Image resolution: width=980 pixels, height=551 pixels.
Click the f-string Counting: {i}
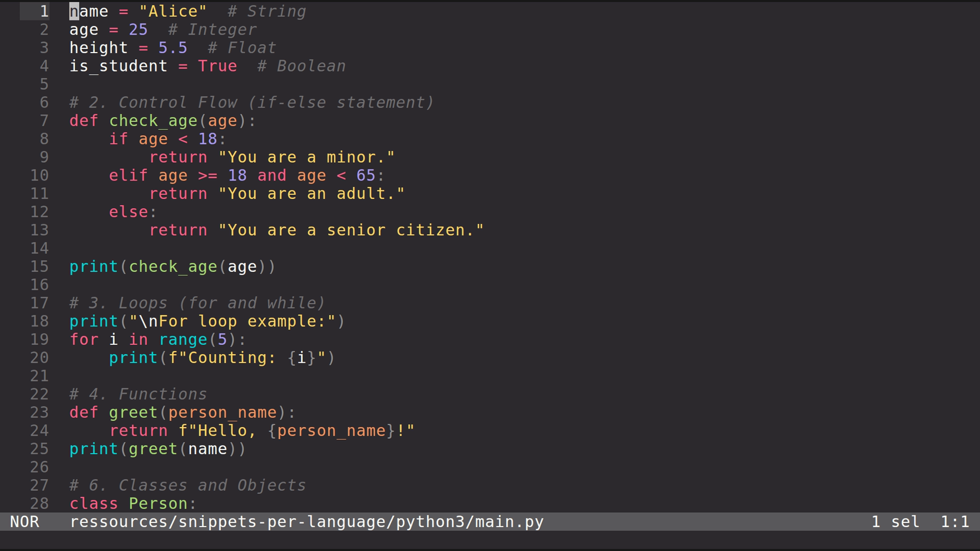click(255, 357)
